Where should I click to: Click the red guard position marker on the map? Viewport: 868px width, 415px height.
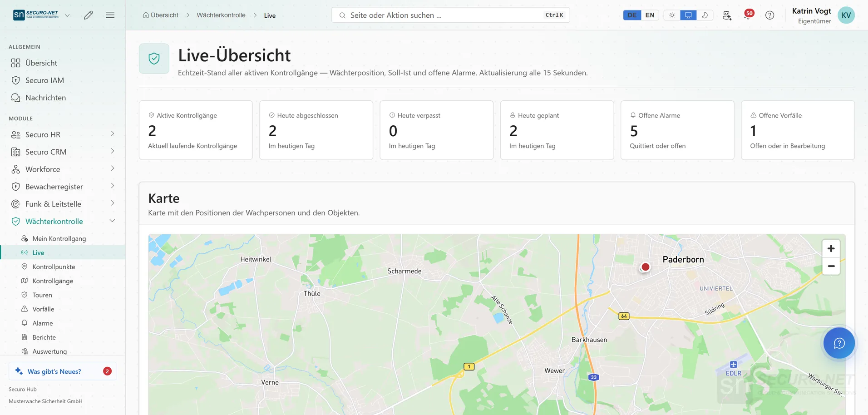[645, 267]
